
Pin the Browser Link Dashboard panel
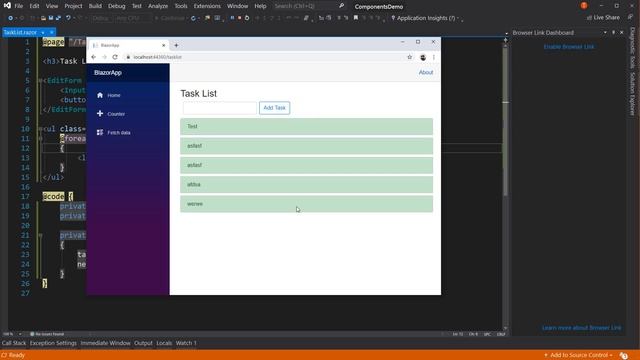613,32
